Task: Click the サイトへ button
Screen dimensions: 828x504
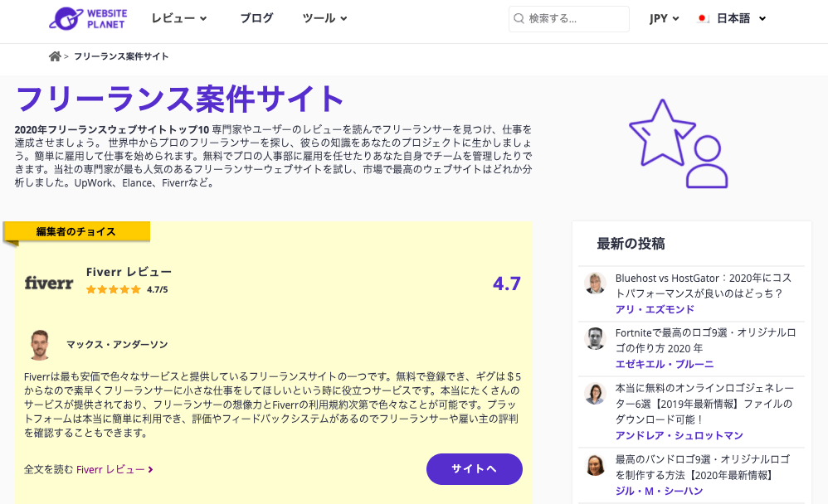Action: (474, 469)
